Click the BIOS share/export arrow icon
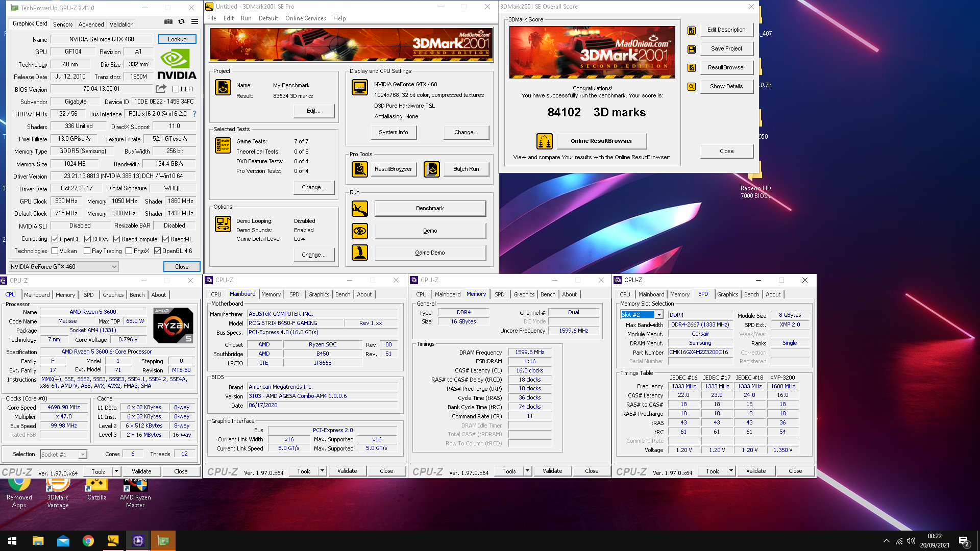Screen dimensions: 980x551 (x=161, y=89)
